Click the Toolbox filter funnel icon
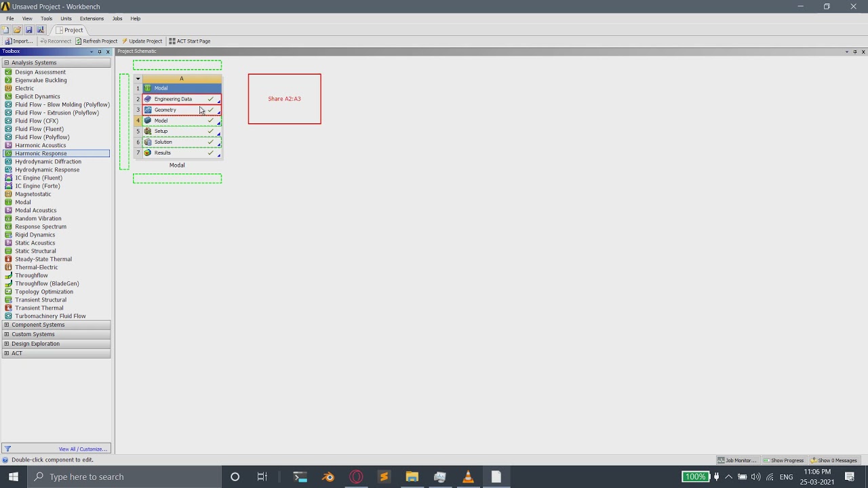This screenshot has width=868, height=488. (7, 449)
